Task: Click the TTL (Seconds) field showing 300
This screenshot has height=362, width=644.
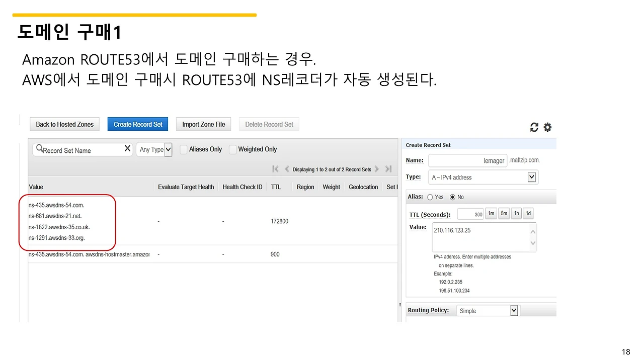Action: pos(470,214)
